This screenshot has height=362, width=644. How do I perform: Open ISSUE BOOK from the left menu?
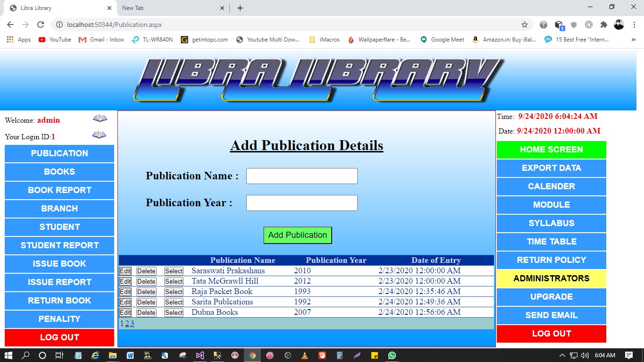pos(59,264)
